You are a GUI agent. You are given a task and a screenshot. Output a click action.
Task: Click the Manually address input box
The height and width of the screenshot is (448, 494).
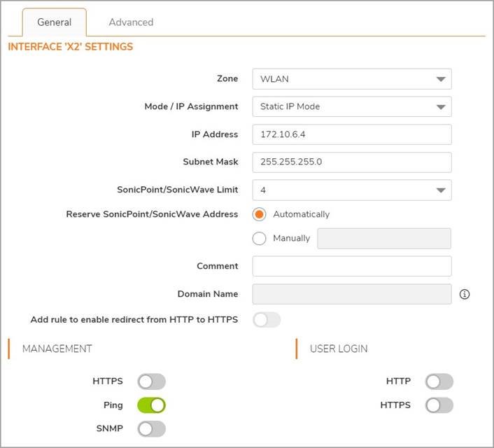[x=384, y=238]
